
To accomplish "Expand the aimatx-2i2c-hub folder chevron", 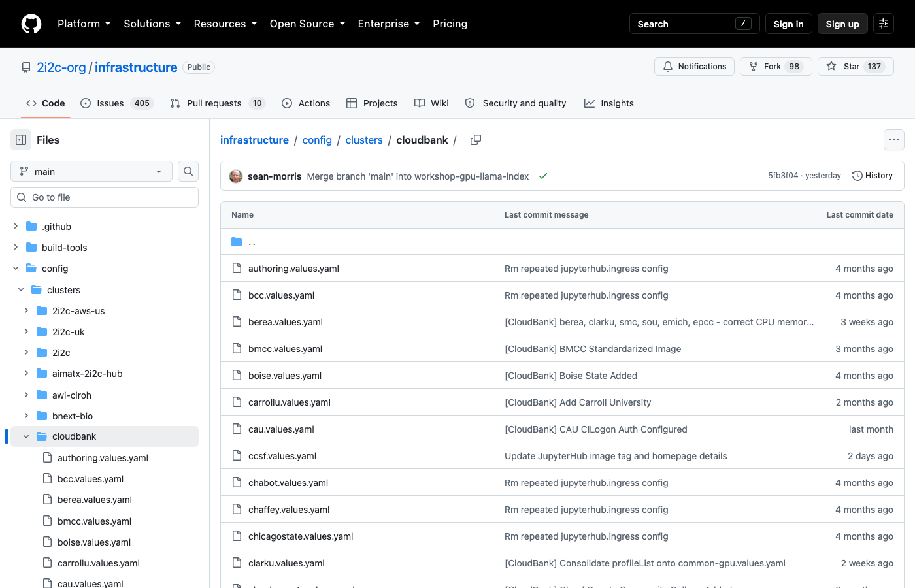I will pos(26,373).
